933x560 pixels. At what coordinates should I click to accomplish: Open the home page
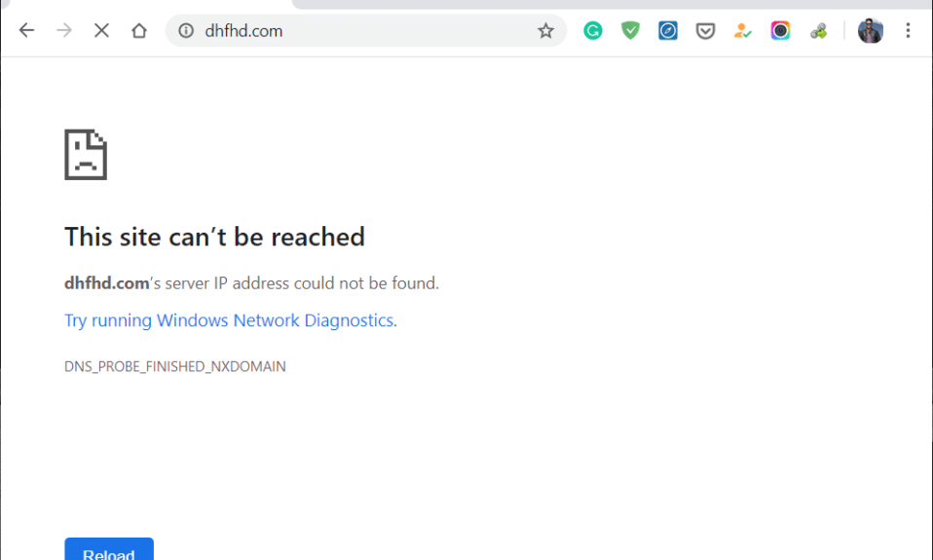click(x=139, y=30)
